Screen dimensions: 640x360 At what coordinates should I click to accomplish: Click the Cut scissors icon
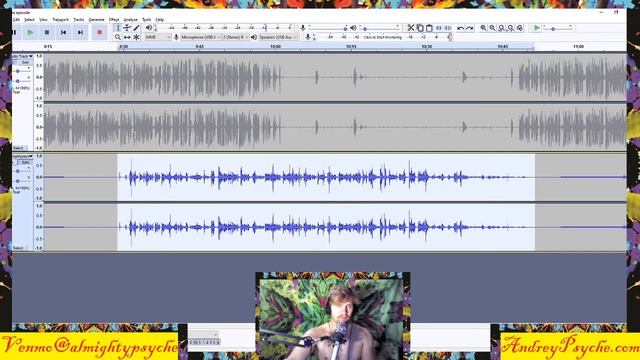pos(411,28)
